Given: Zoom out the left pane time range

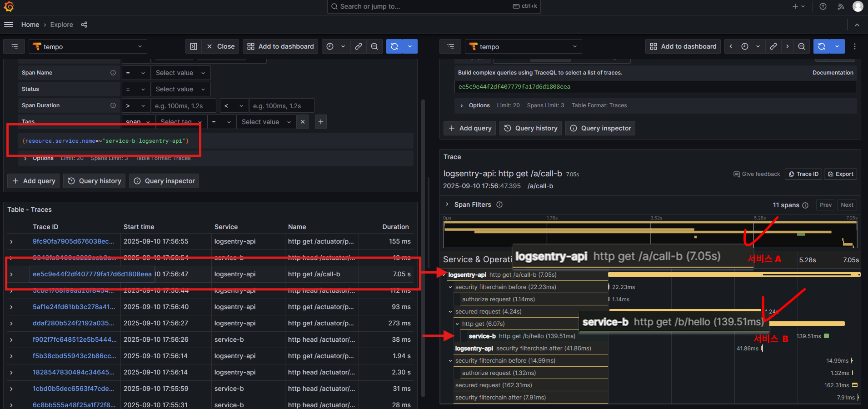Looking at the screenshot, I should (x=374, y=46).
